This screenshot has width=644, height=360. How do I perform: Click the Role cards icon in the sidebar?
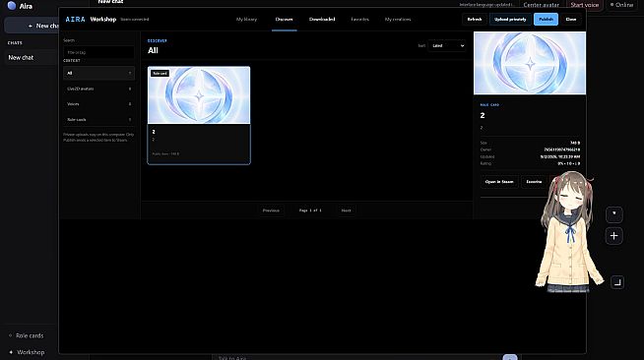11,335
